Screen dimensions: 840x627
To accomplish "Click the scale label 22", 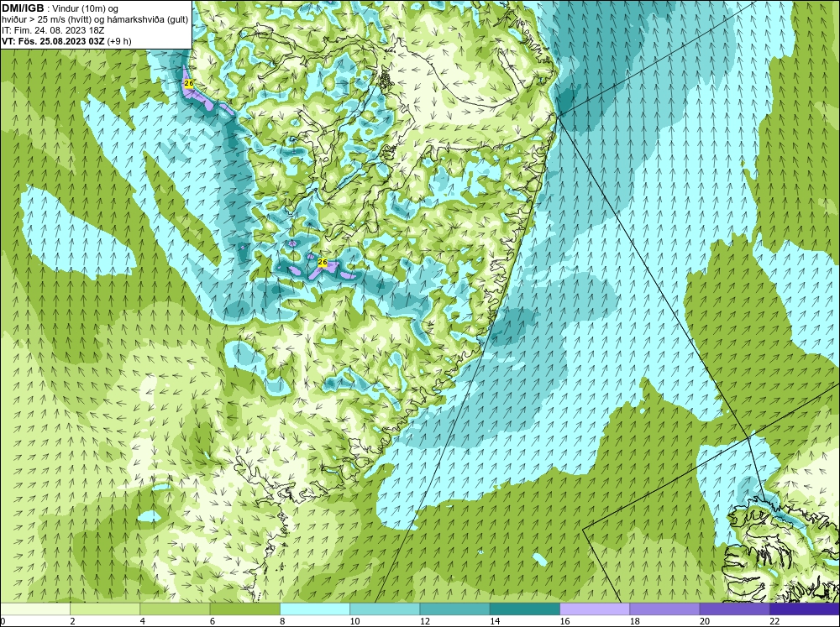I will (774, 621).
